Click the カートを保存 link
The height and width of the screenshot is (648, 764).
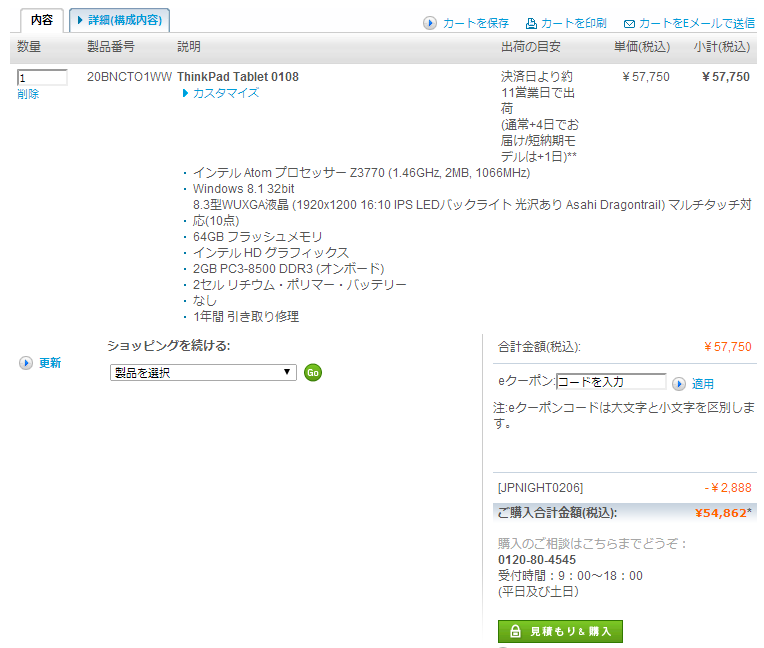475,23
